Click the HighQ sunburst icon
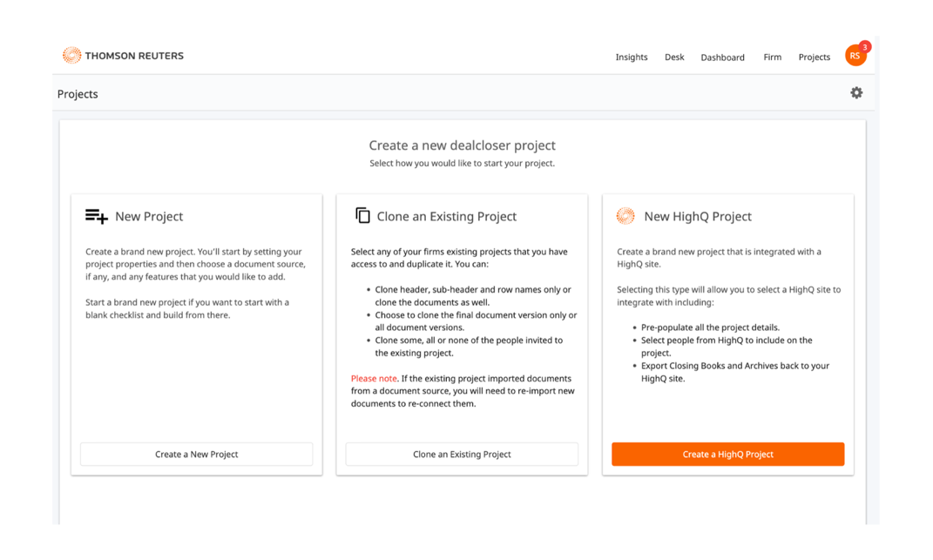 [x=625, y=215]
